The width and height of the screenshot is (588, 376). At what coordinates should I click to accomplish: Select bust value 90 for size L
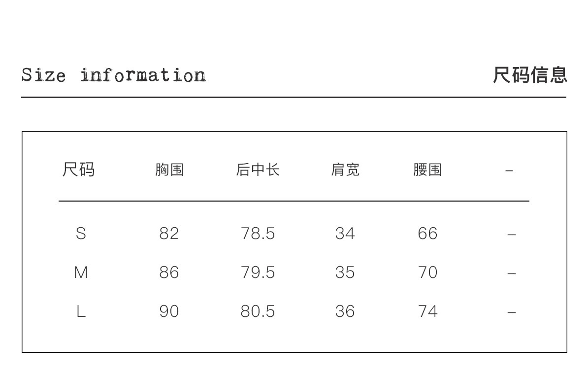169,311
